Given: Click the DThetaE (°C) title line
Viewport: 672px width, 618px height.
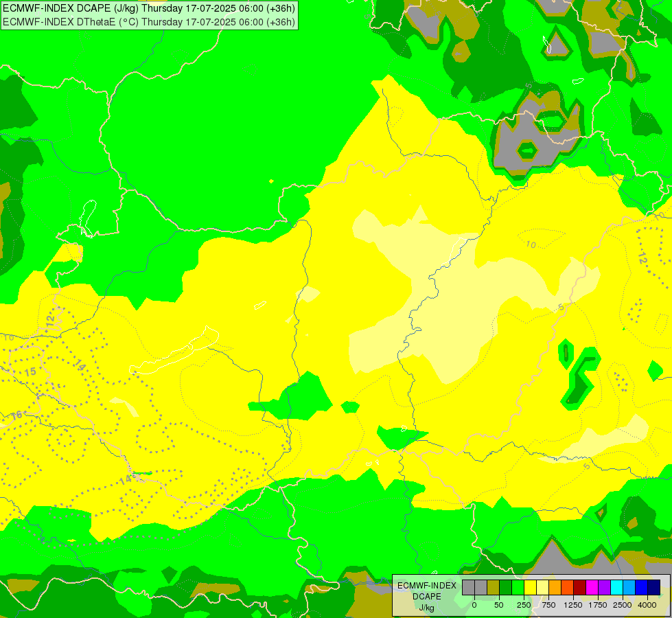Looking at the screenshot, I should [149, 21].
